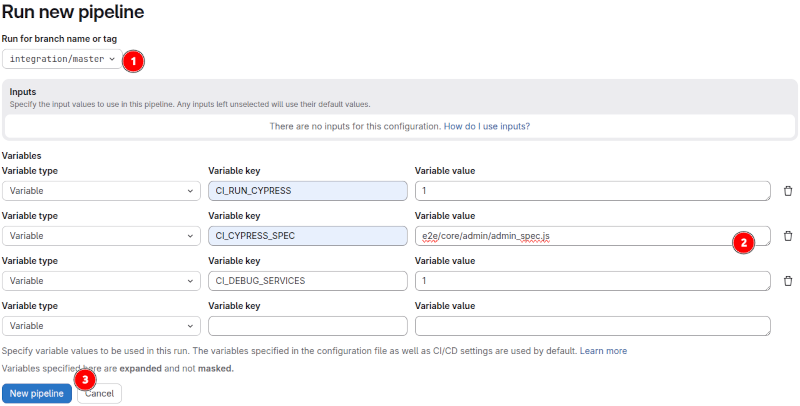The height and width of the screenshot is (406, 800).
Task: Focus the CI_RUN_CYPRESS key field
Action: coord(308,191)
